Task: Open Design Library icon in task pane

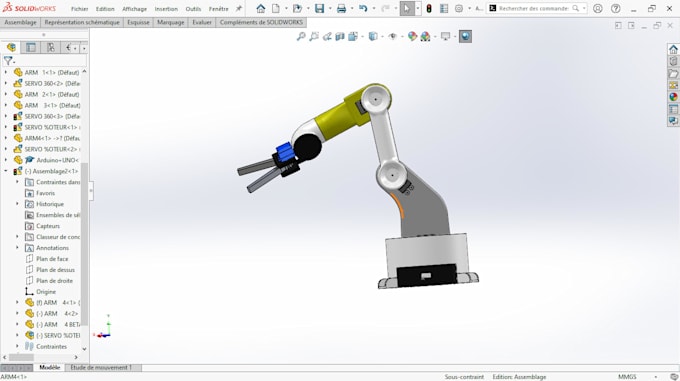Action: pos(673,61)
